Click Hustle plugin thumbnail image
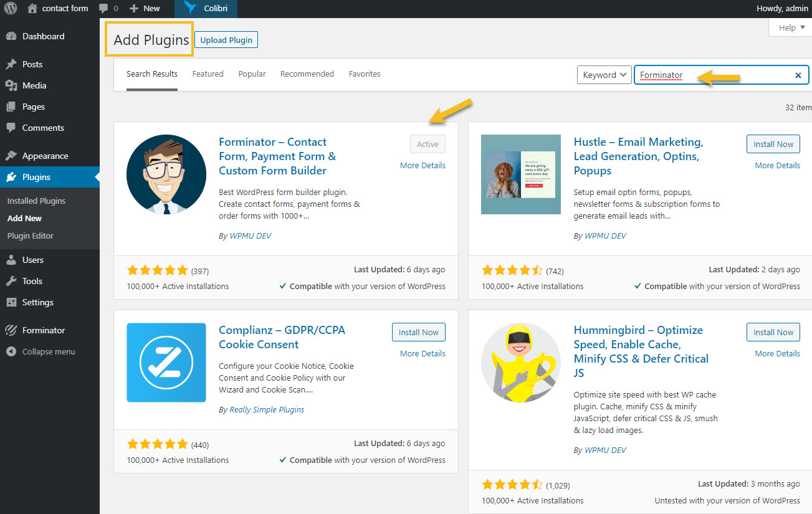This screenshot has width=812, height=514. (x=521, y=174)
